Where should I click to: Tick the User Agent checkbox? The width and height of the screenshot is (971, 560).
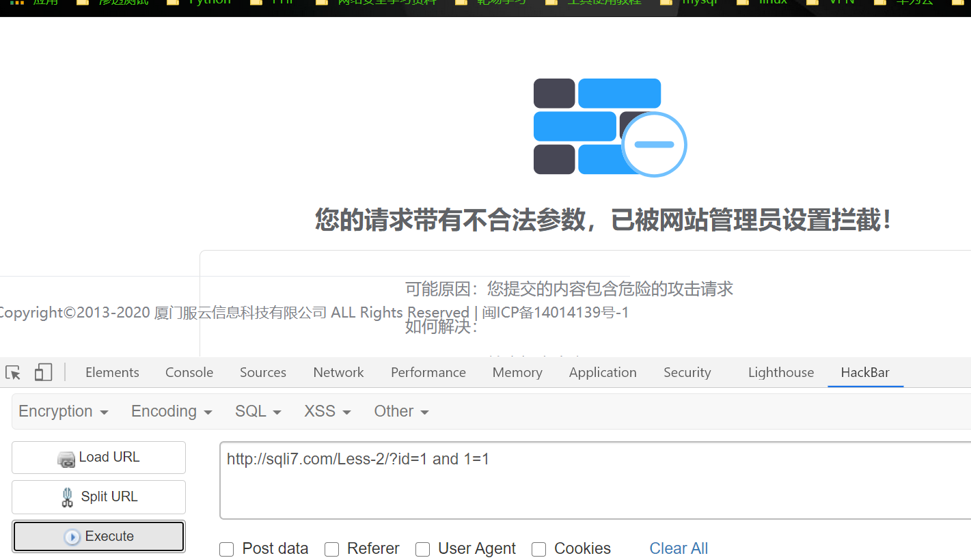[x=423, y=549]
